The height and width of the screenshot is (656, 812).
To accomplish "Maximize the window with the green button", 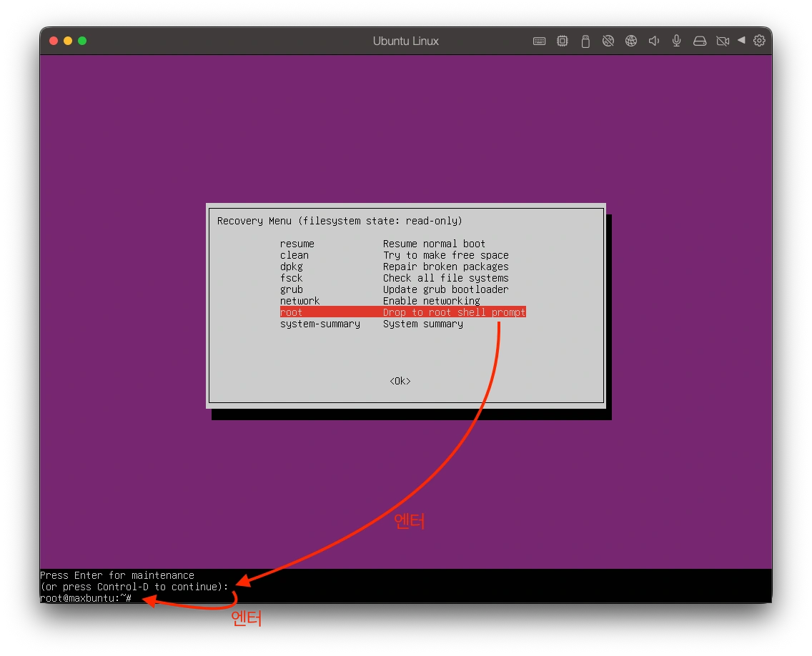I will 82,41.
